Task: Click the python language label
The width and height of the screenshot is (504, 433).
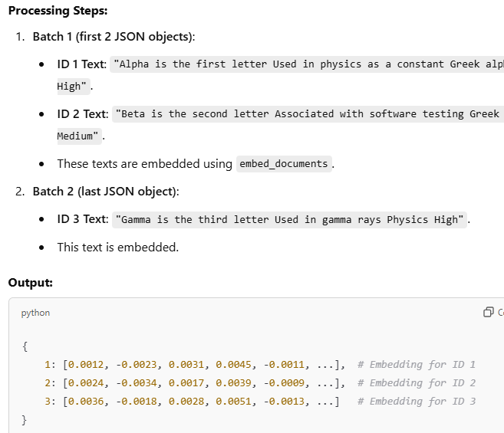Action: click(35, 313)
